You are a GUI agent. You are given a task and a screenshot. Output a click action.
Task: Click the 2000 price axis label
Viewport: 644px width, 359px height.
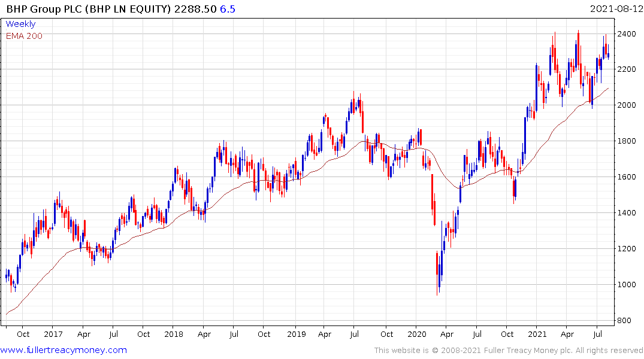627,105
